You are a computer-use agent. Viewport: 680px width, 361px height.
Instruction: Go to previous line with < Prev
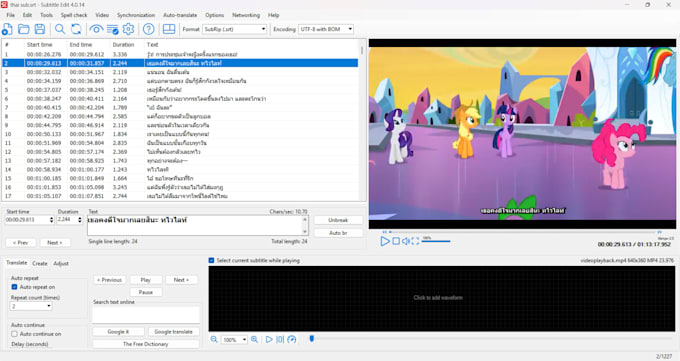[21, 243]
